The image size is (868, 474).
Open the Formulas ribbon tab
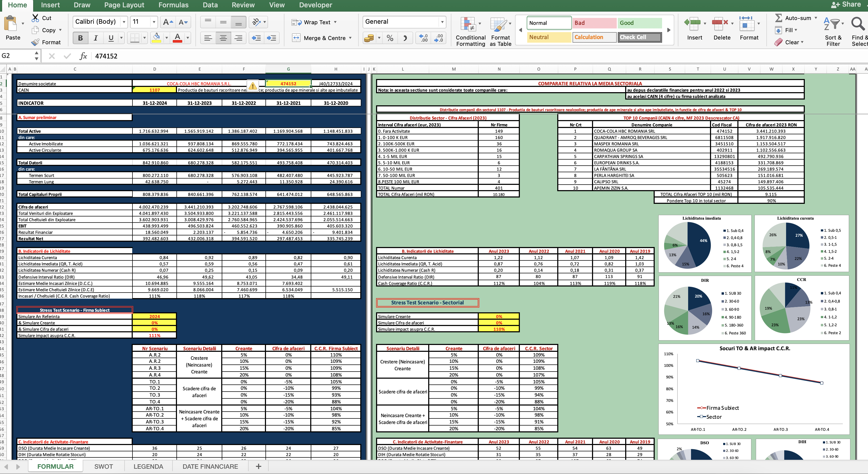point(174,5)
